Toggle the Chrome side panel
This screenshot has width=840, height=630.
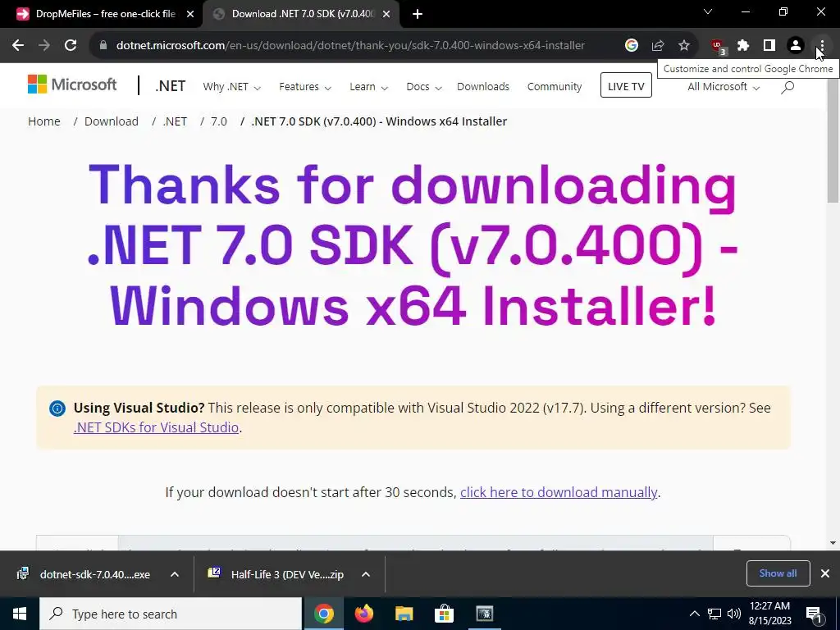tap(769, 46)
